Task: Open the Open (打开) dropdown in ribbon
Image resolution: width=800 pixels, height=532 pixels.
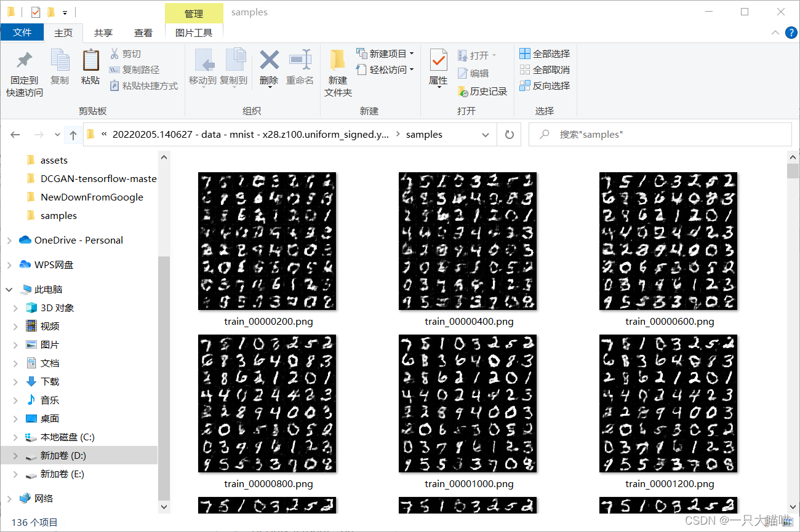Action: click(x=477, y=55)
